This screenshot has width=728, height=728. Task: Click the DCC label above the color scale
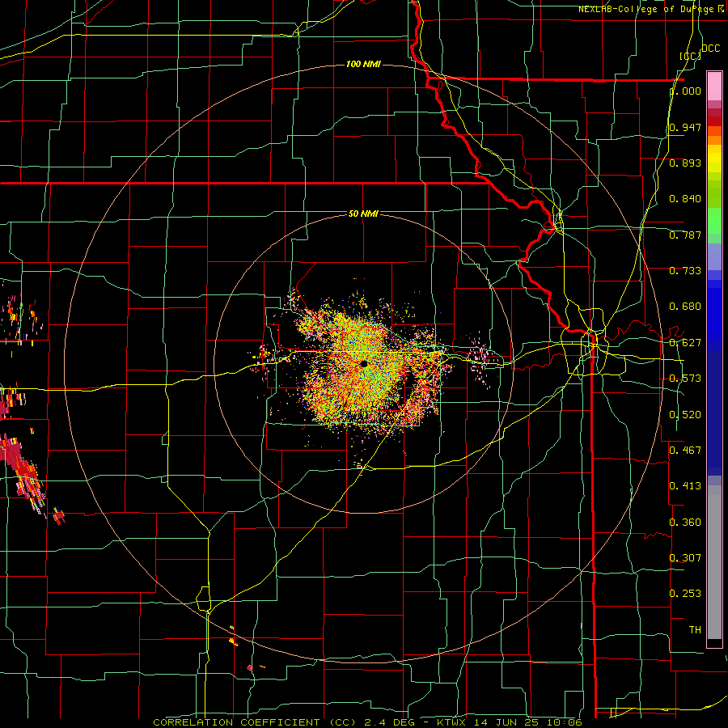[x=710, y=49]
